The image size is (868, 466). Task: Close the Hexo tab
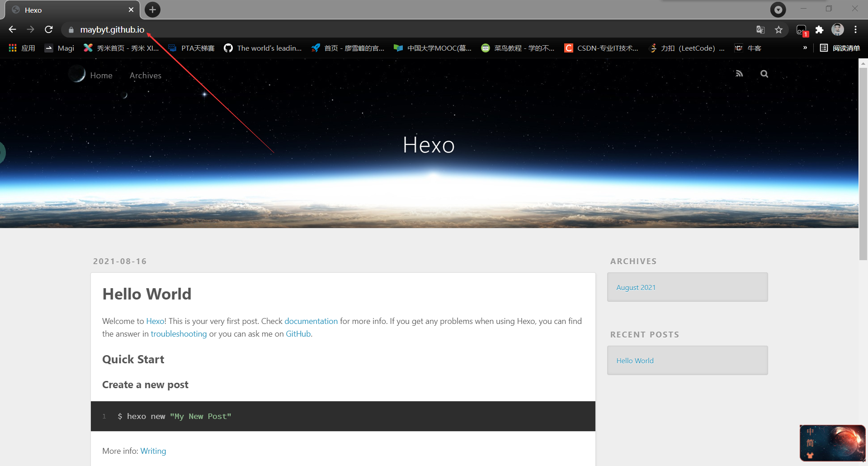point(131,10)
